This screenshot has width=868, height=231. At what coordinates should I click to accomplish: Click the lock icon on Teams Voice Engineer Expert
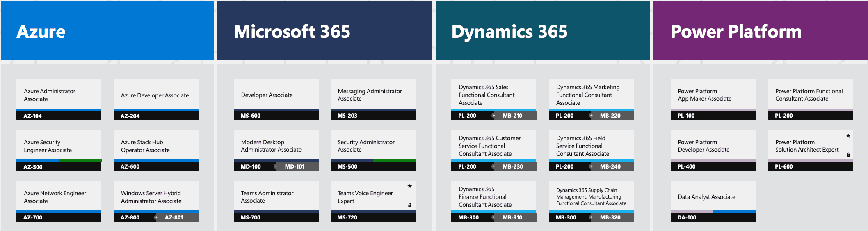[x=409, y=205]
